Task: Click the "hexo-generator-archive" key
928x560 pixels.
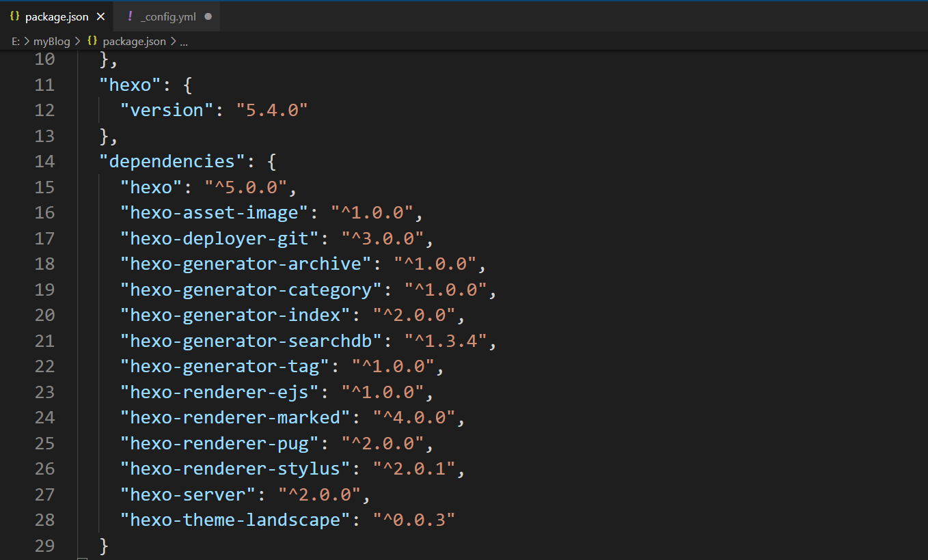Action: pos(245,264)
